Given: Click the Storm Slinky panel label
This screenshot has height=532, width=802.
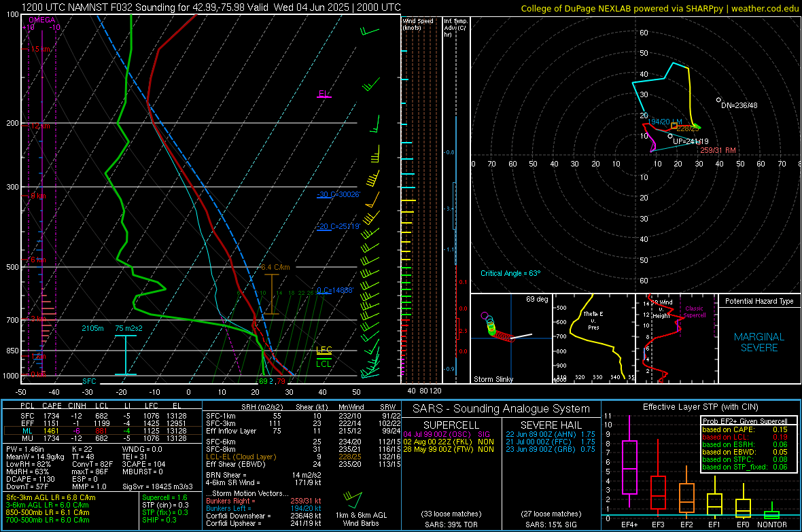Looking at the screenshot, I should (493, 379).
